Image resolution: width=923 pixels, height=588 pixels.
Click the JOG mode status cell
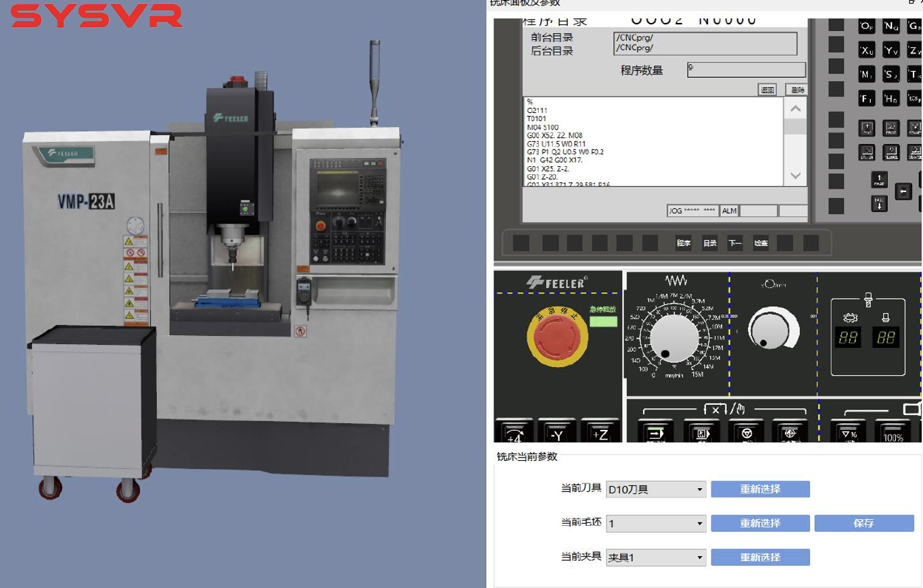pyautogui.click(x=692, y=211)
